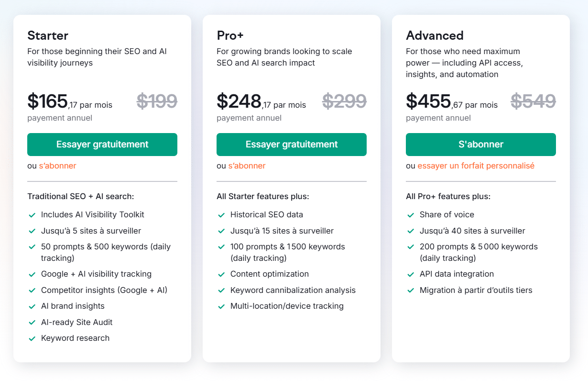Click checkmark beside Includes AI Visibility Toolkit

pyautogui.click(x=32, y=215)
